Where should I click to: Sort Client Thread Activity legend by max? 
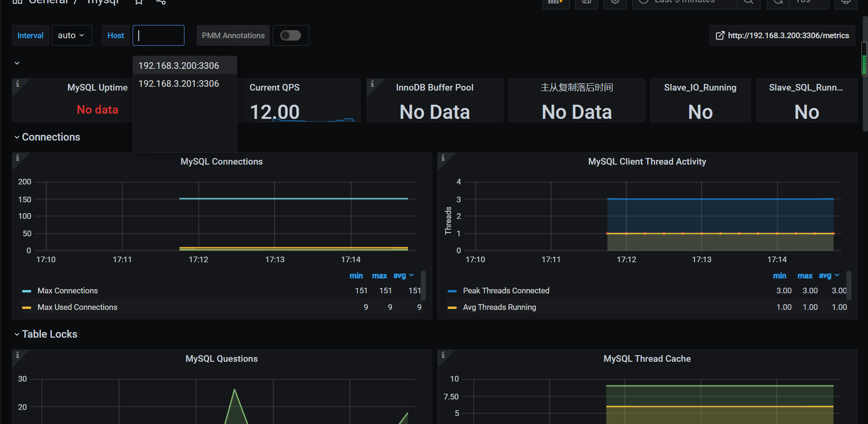(805, 276)
